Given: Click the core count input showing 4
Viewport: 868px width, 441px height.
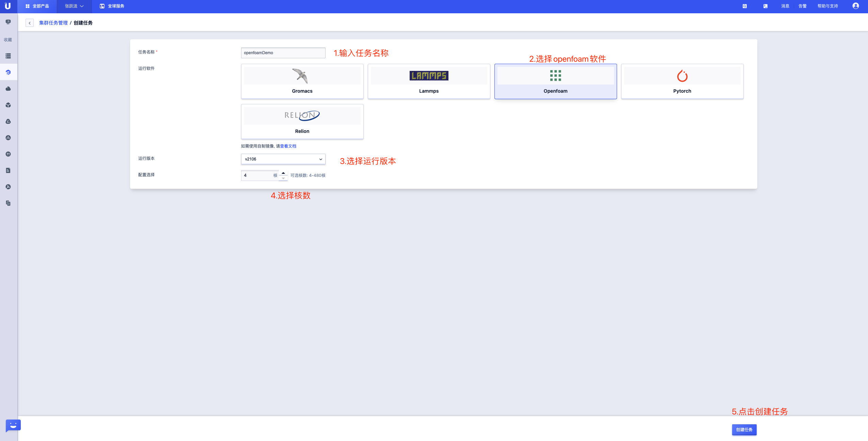Looking at the screenshot, I should [260, 176].
